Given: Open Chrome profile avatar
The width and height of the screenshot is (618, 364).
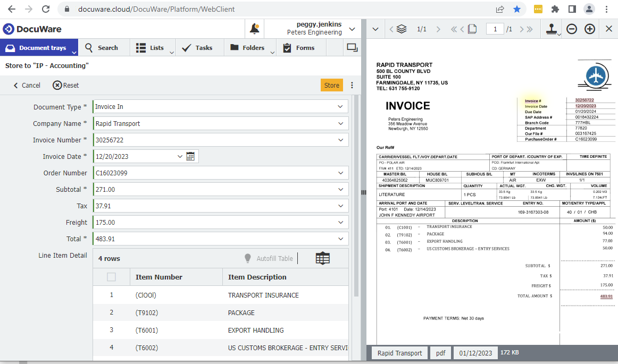Looking at the screenshot, I should (x=589, y=9).
